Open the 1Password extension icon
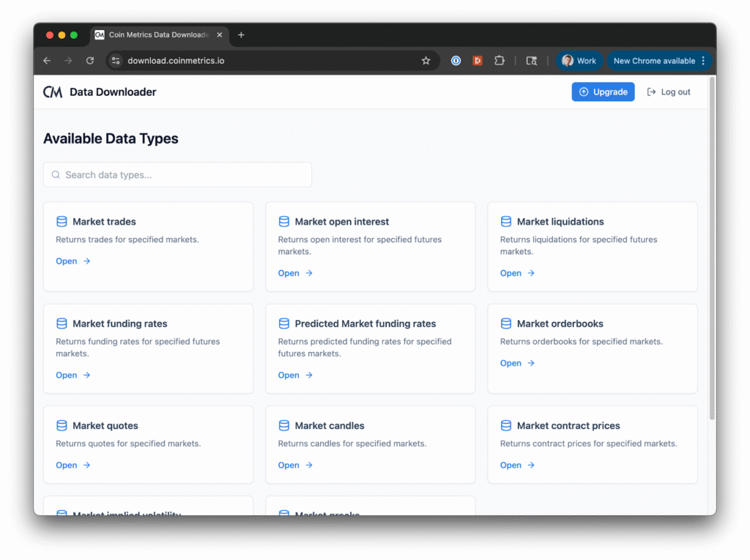This screenshot has width=750, height=560. coord(456,61)
